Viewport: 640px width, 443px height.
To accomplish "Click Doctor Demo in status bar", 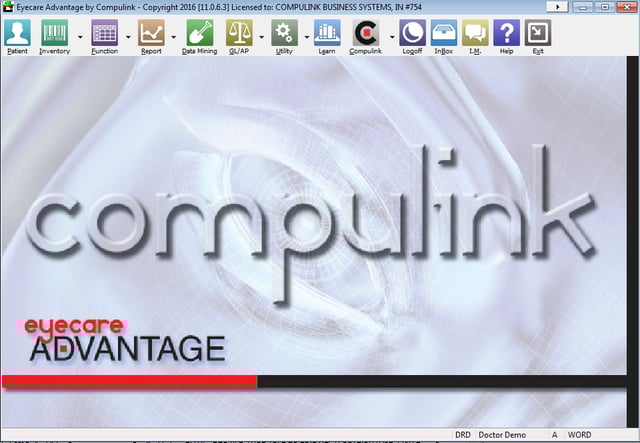I will click(502, 435).
